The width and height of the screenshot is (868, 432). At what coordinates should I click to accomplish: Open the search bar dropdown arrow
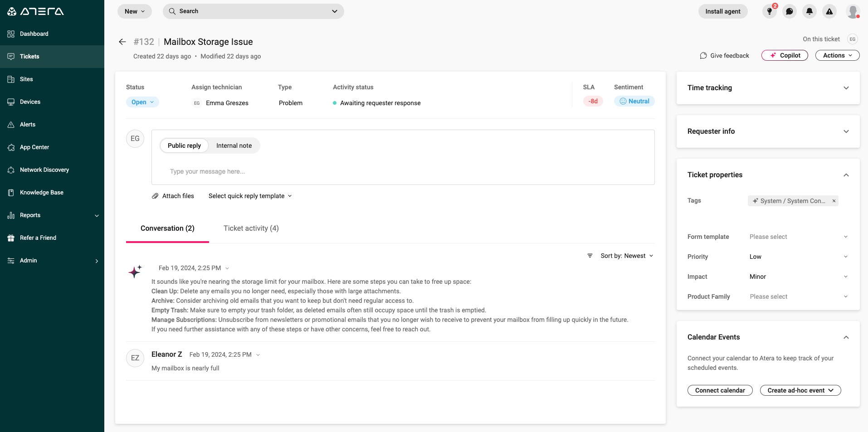click(335, 11)
